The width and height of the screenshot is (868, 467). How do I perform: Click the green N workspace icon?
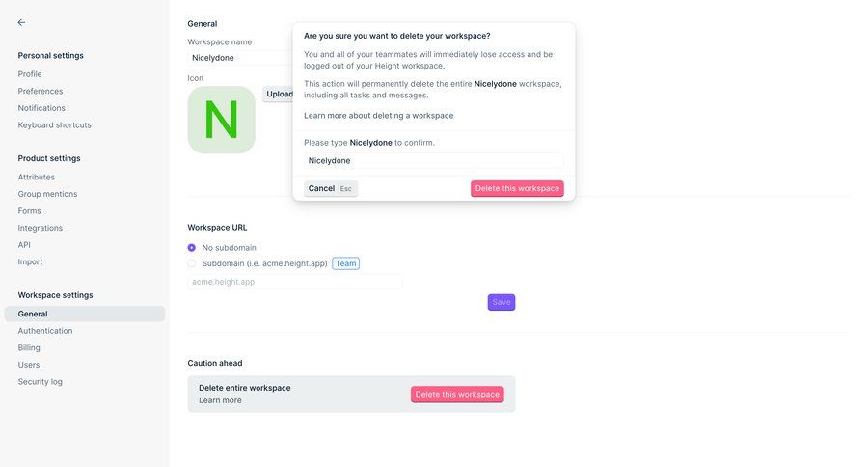pos(221,120)
